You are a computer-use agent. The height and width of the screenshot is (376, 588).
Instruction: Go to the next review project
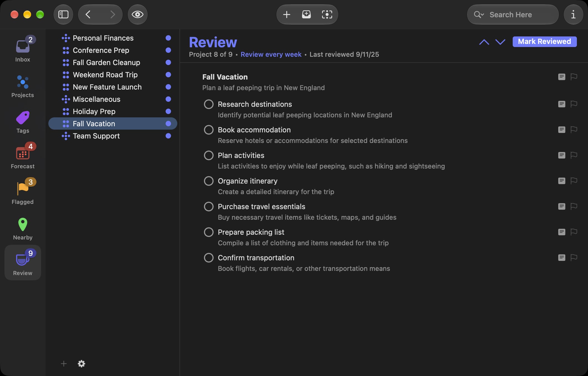pyautogui.click(x=500, y=42)
